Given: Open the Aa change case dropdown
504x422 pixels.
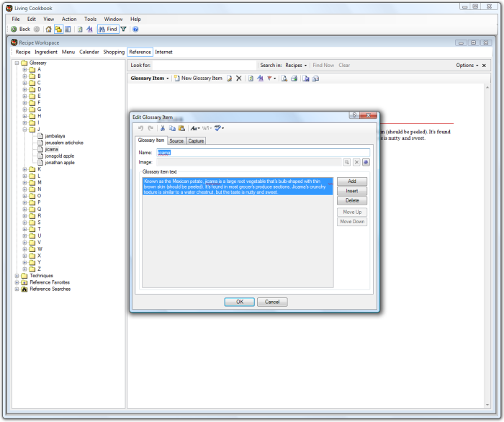Looking at the screenshot, I should point(195,128).
